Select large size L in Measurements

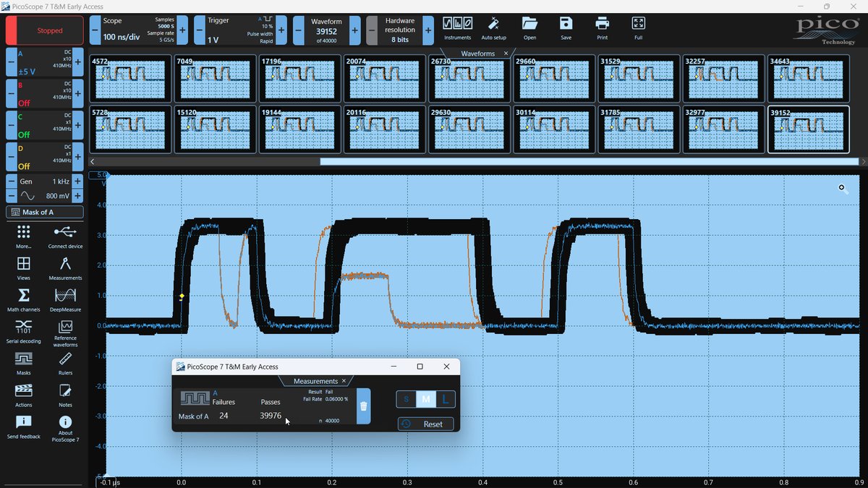[446, 398]
